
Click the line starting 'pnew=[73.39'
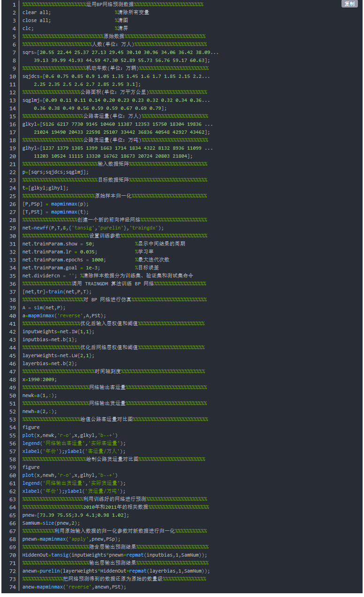click(x=76, y=515)
